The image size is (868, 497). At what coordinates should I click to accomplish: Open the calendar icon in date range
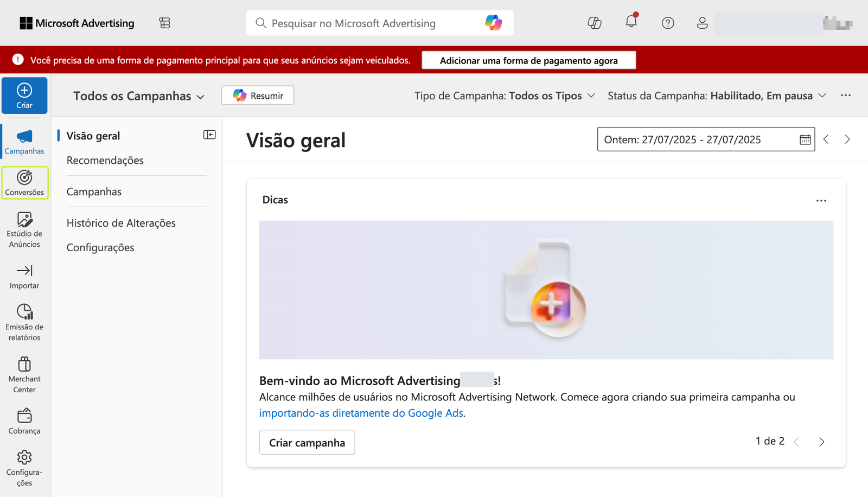pyautogui.click(x=805, y=139)
